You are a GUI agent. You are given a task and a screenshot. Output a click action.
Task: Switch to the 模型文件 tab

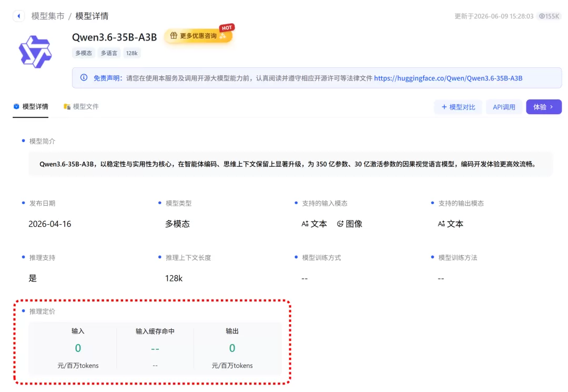81,106
